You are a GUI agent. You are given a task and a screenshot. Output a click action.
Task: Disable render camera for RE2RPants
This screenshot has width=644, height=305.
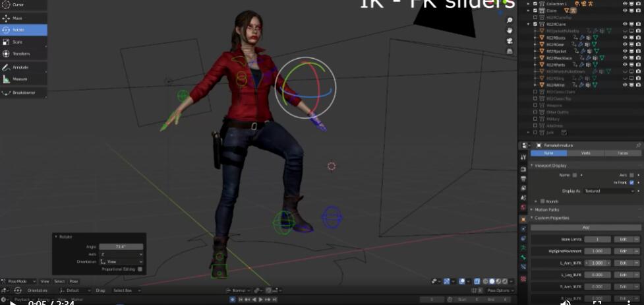pos(638,65)
